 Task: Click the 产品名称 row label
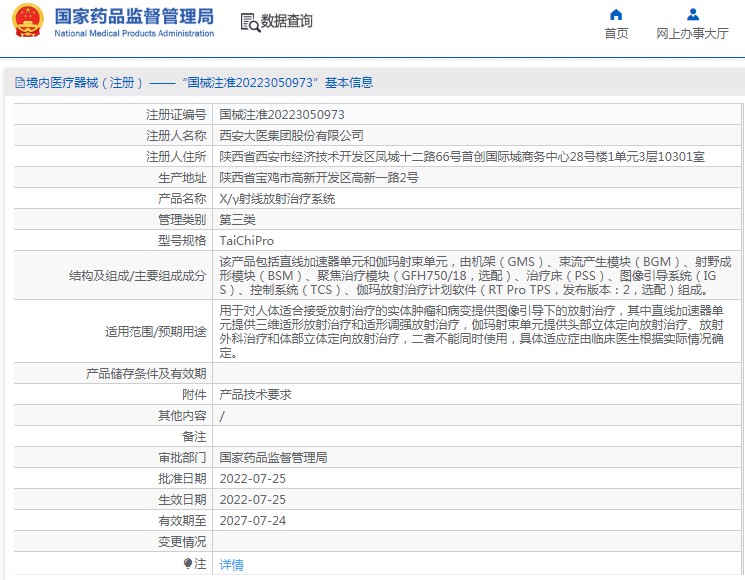[x=182, y=199]
